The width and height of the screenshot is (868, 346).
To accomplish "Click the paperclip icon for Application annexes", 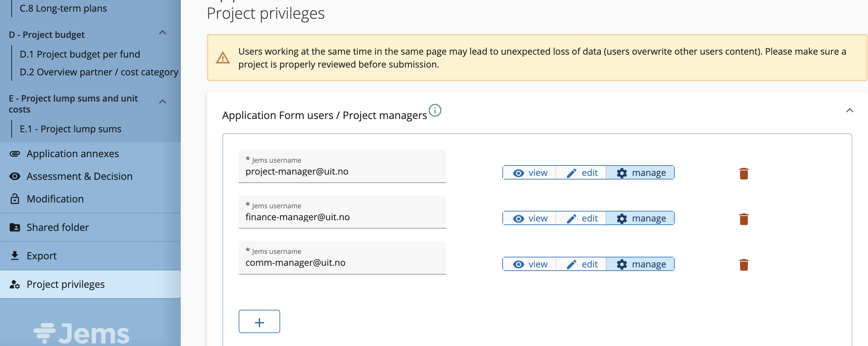I will (x=15, y=154).
